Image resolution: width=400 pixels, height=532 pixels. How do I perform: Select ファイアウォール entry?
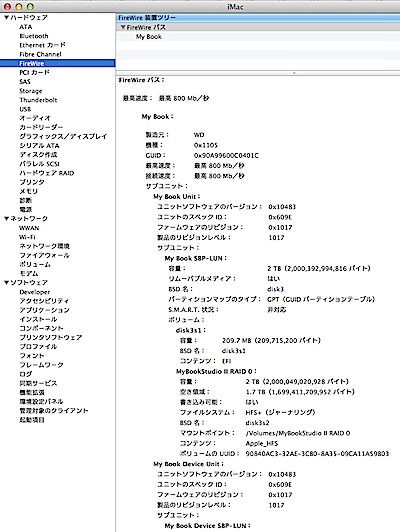[x=44, y=255]
